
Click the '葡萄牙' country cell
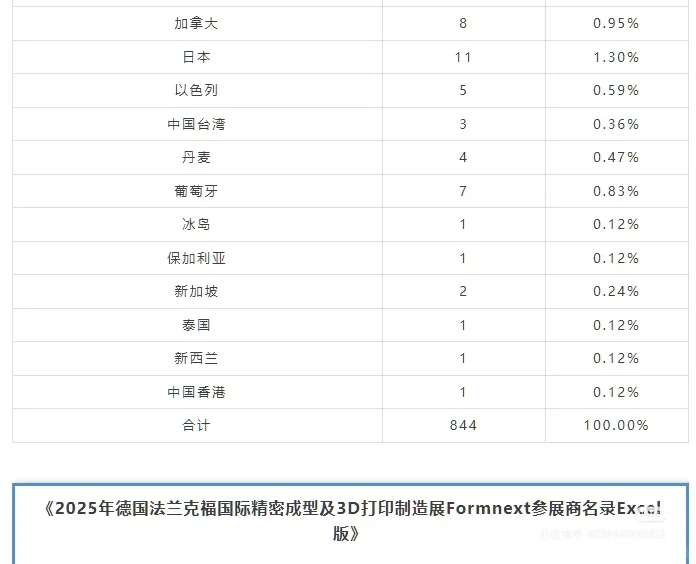(196, 191)
